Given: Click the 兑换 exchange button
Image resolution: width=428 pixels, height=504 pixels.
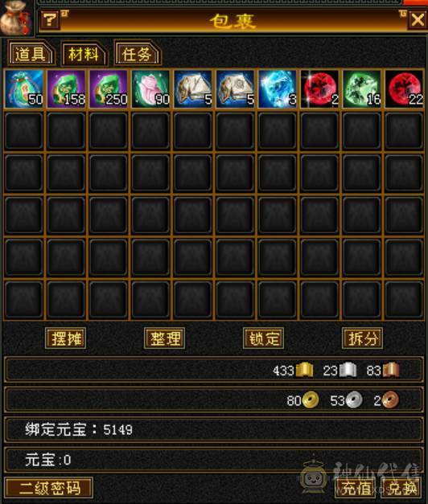Looking at the screenshot, I should (x=402, y=488).
